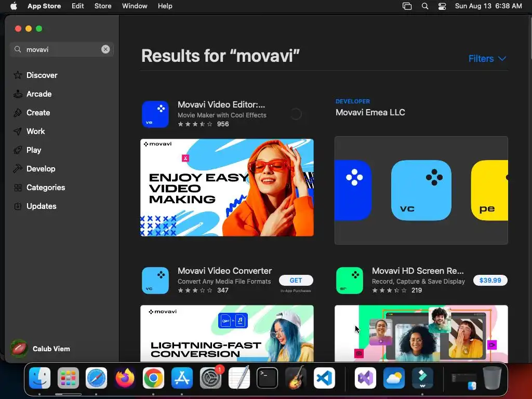The image size is (532, 399).
Task: Open the Apple menu
Action: [14, 6]
